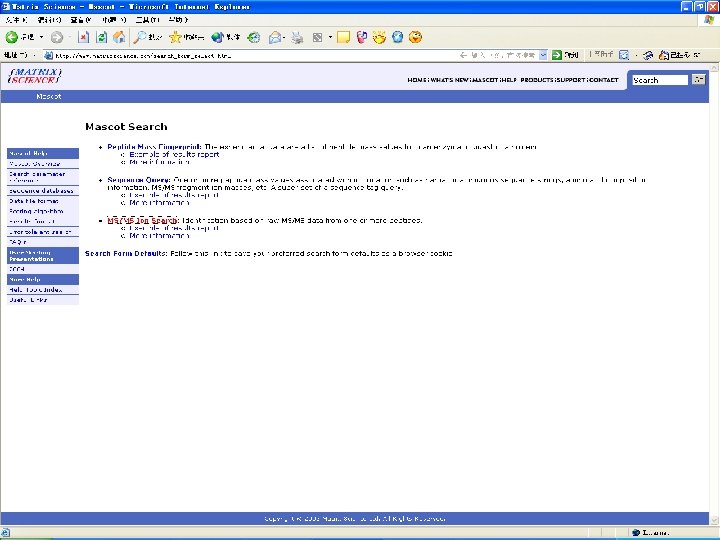
Task: Click the vertical scrollbar up arrow
Action: [x=714, y=68]
